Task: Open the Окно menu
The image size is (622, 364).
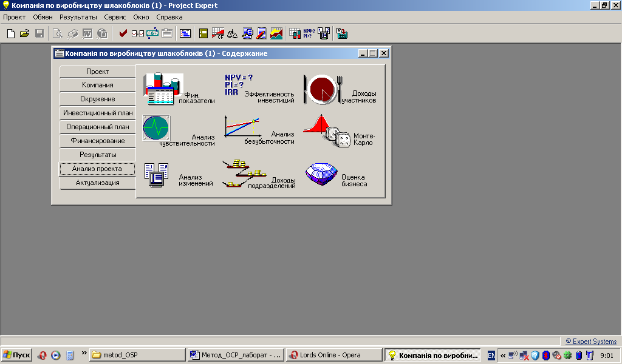Action: tap(141, 17)
